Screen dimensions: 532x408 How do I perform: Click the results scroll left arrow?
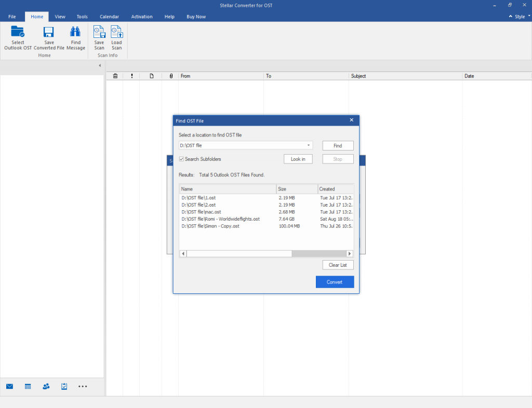click(183, 253)
